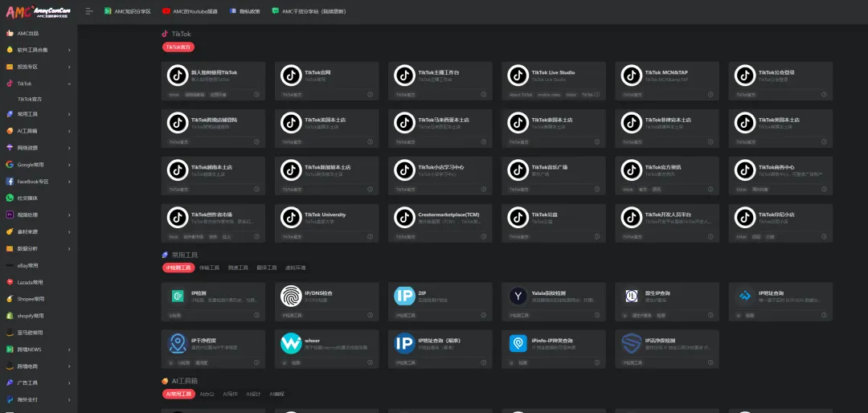The width and height of the screenshot is (868, 413).
Task: Select the AI常用工具 red pill tab
Action: [x=178, y=395]
